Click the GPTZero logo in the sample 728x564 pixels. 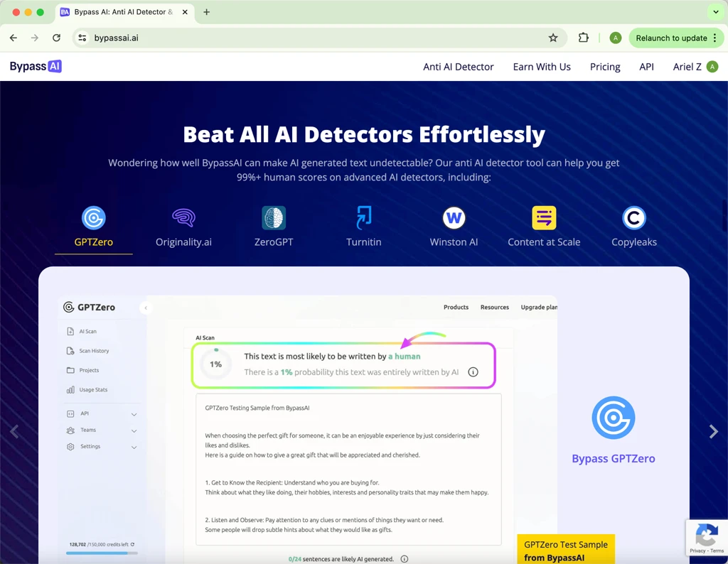point(89,307)
